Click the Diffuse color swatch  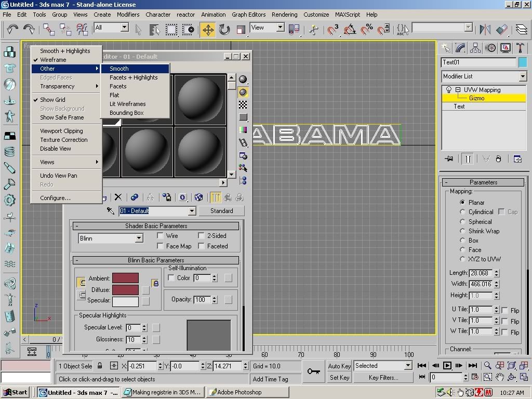pyautogui.click(x=125, y=290)
